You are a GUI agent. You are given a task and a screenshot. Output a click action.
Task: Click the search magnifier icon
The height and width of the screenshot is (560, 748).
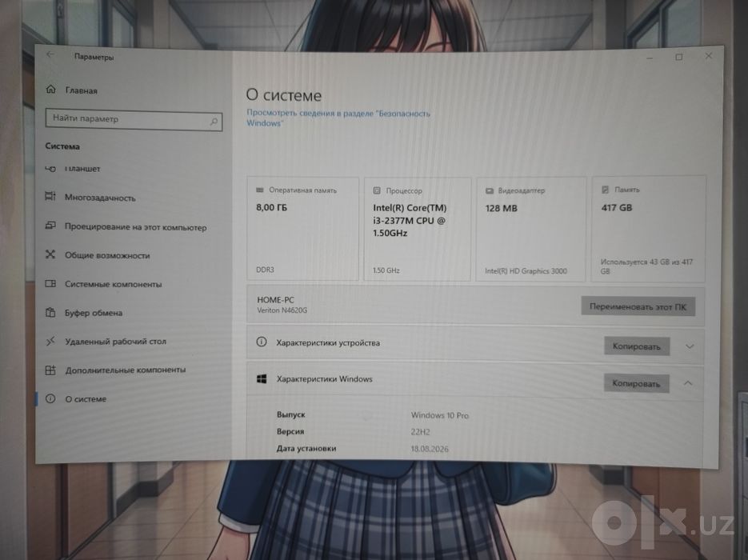(214, 122)
